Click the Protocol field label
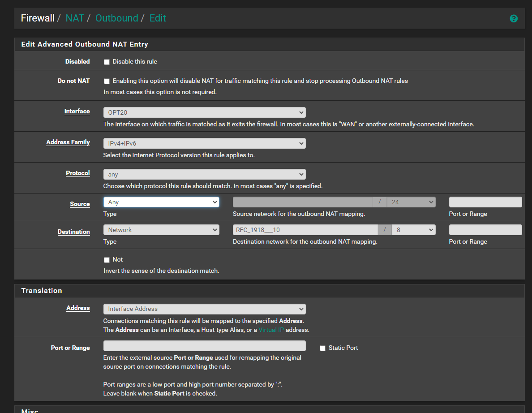 point(78,173)
